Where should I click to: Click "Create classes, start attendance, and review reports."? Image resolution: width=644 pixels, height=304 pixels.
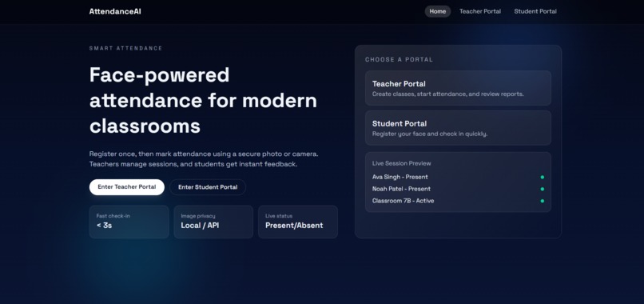tap(447, 94)
